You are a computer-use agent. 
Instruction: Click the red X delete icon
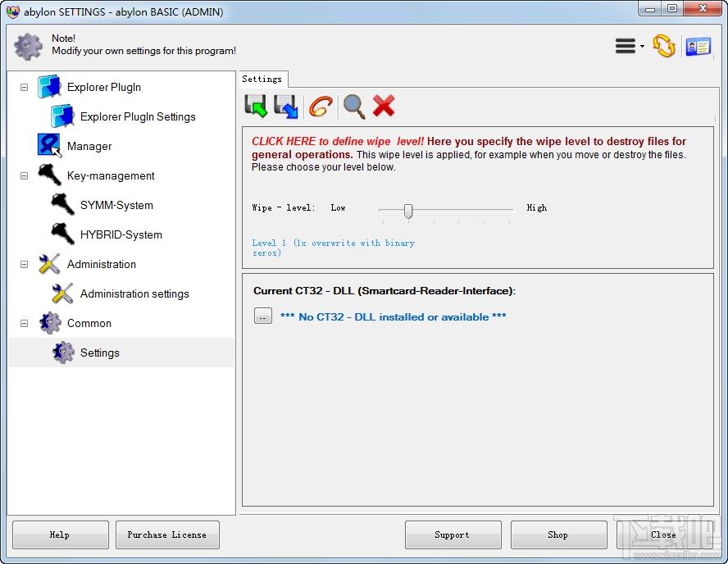coord(384,106)
